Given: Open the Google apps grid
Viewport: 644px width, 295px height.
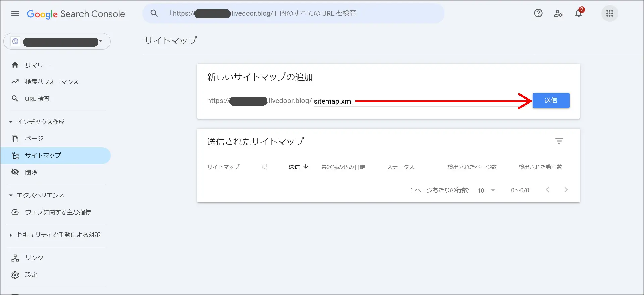Looking at the screenshot, I should coord(610,13).
